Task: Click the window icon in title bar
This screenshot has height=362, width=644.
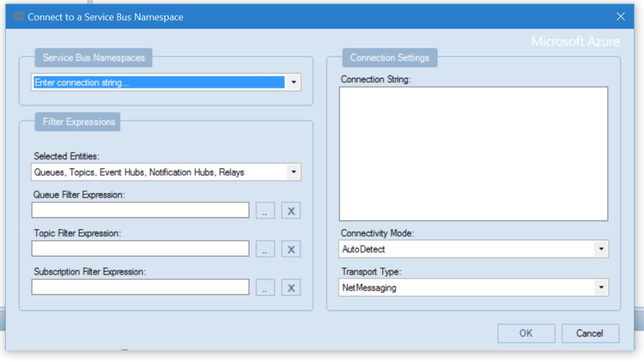Action: click(x=19, y=17)
